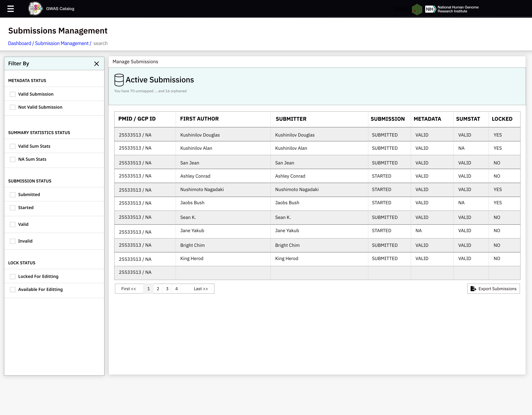
Task: Click the NA sumstat value for Kushinilov Alan
Action: tap(461, 148)
